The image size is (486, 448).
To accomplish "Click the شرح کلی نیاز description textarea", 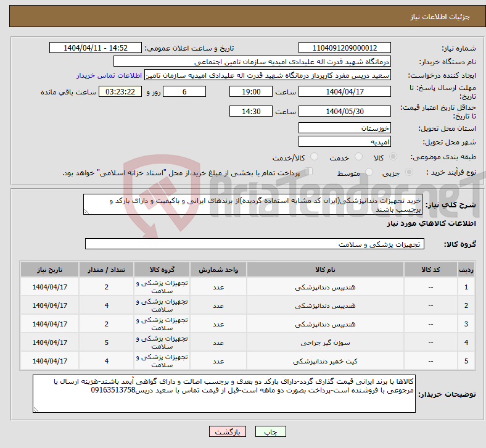I will coord(253,204).
